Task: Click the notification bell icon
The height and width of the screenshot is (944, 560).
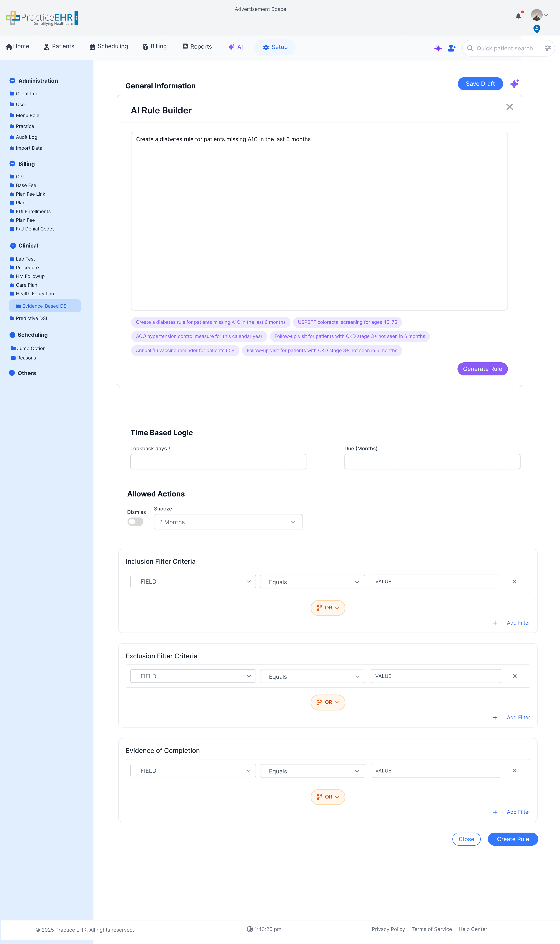Action: 518,16
